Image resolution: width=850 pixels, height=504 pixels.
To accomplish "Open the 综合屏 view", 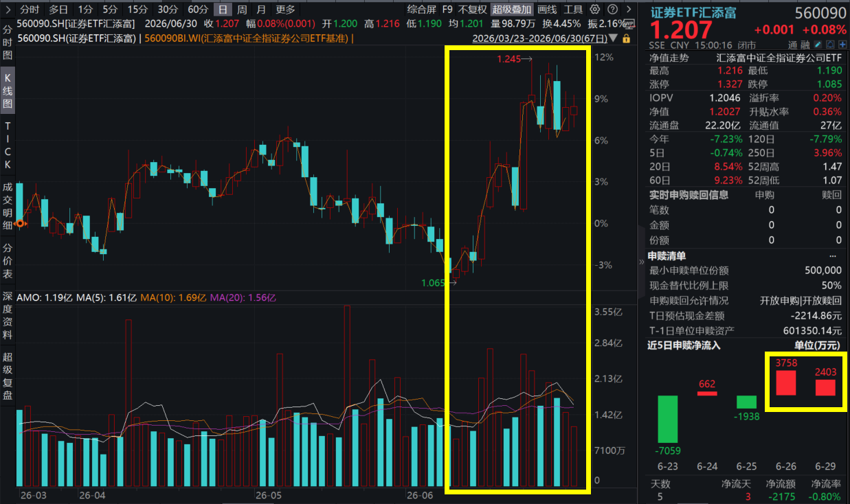I will coord(421,10).
